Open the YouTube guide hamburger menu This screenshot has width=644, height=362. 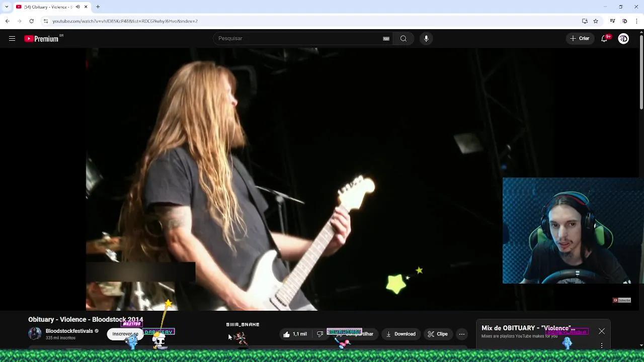(x=12, y=39)
